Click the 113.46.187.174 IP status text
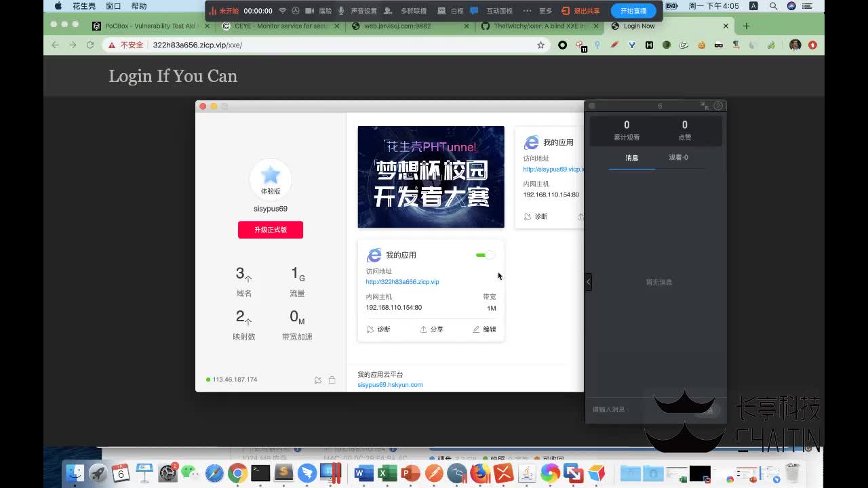 (x=235, y=380)
